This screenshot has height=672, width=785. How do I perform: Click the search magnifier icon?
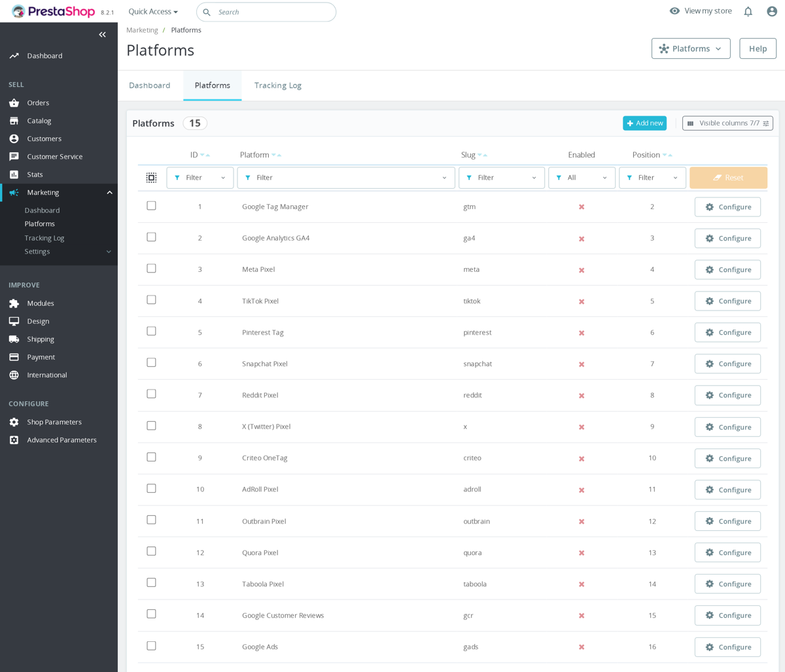coord(207,12)
